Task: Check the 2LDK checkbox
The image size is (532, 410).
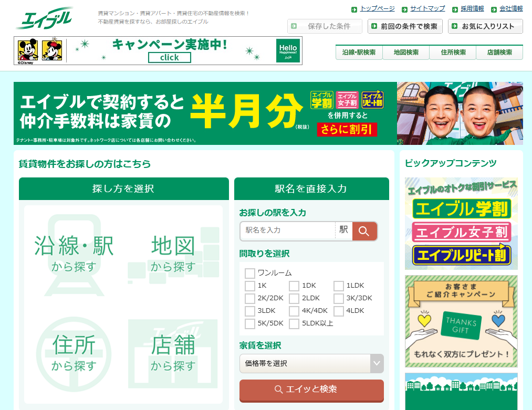Action: pos(294,298)
